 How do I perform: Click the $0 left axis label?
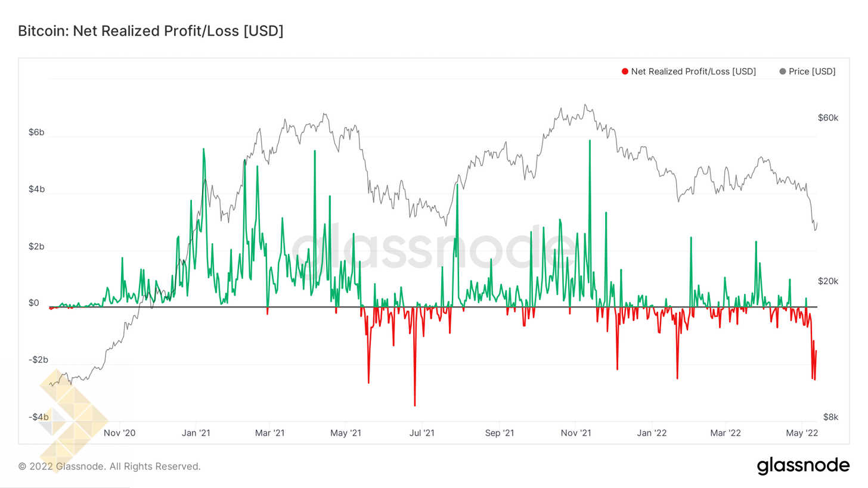point(34,303)
